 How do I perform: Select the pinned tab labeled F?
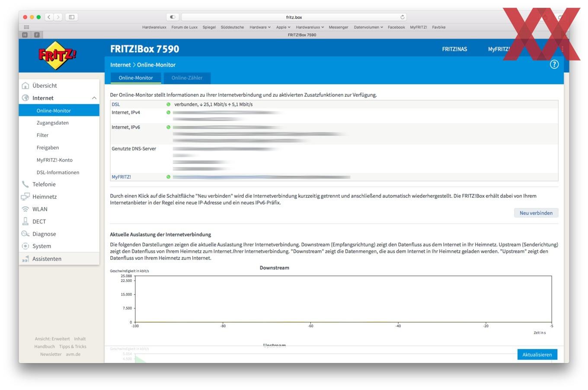pos(37,35)
